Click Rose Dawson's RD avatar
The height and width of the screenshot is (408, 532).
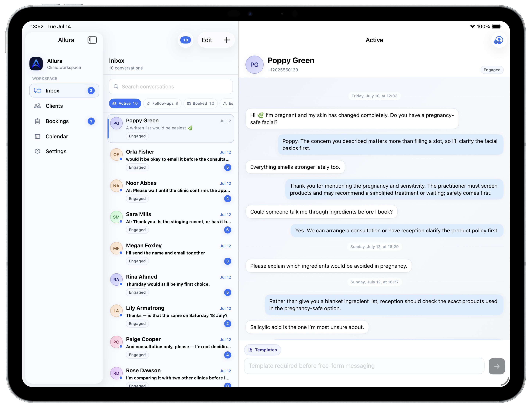(x=116, y=373)
